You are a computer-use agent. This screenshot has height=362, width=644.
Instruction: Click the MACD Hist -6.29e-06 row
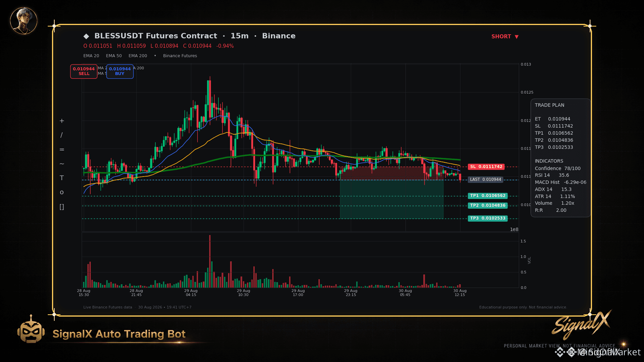click(560, 182)
